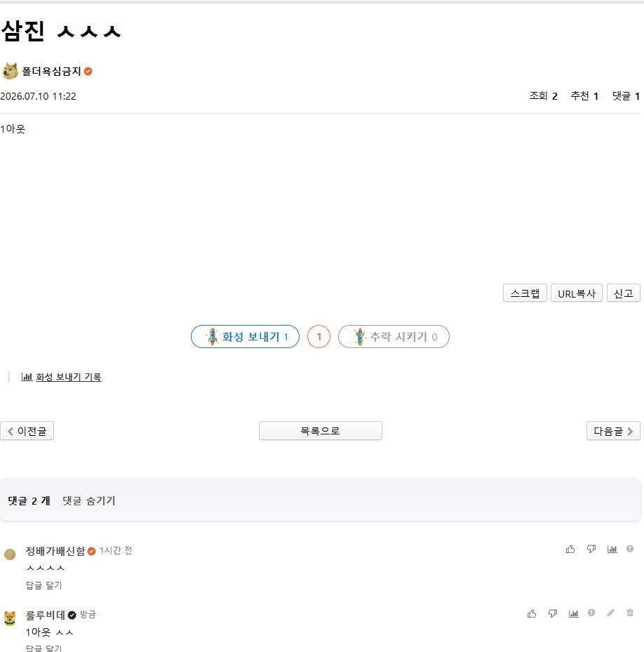Report 룰루비데's comment with exclamation icon
Screen dimensions: 644x652
[x=591, y=613]
